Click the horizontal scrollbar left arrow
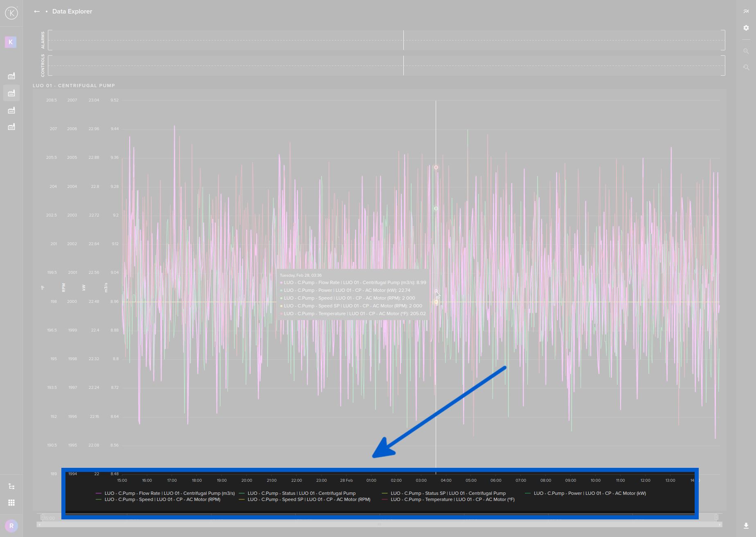This screenshot has width=756, height=537. pyautogui.click(x=39, y=524)
